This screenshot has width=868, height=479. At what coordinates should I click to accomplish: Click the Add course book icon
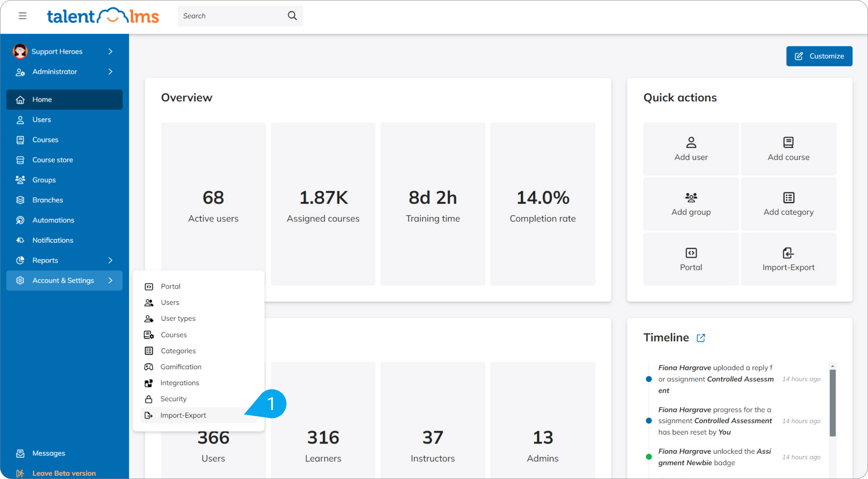pyautogui.click(x=788, y=142)
